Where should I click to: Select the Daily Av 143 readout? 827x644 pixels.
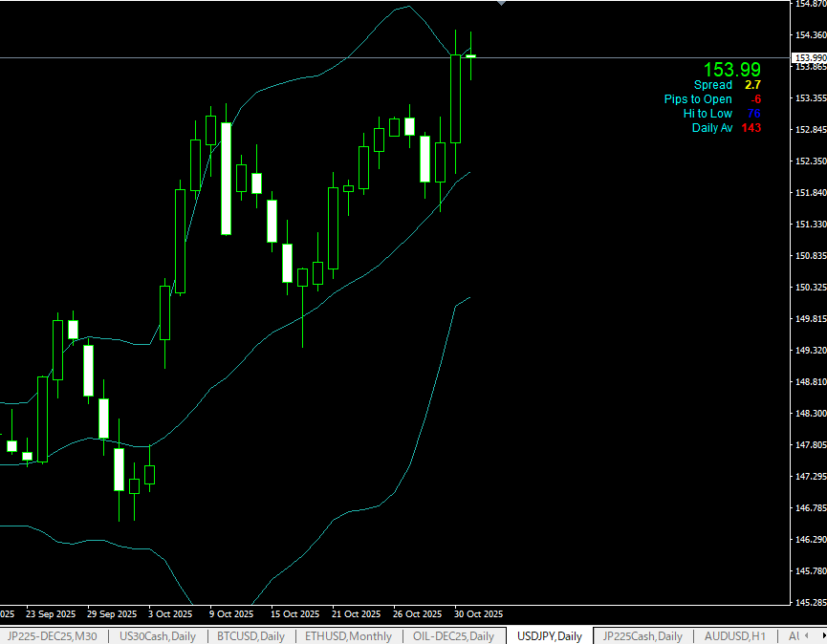pos(726,128)
